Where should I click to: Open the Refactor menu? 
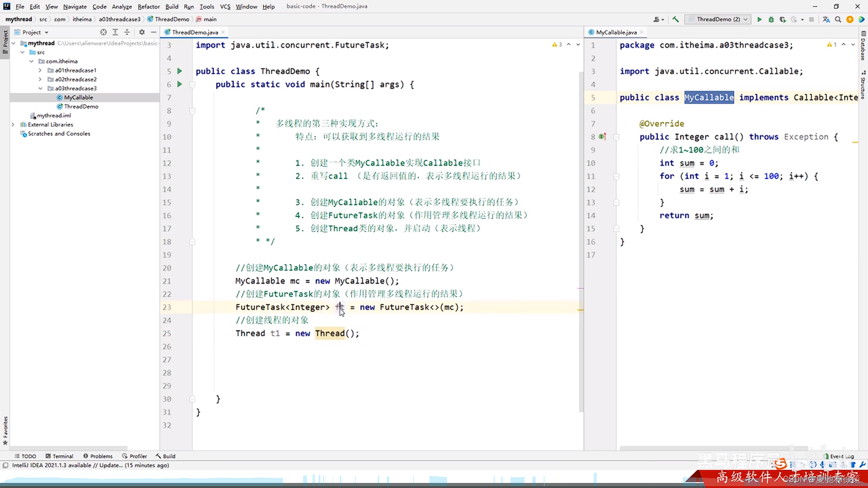[x=148, y=6]
